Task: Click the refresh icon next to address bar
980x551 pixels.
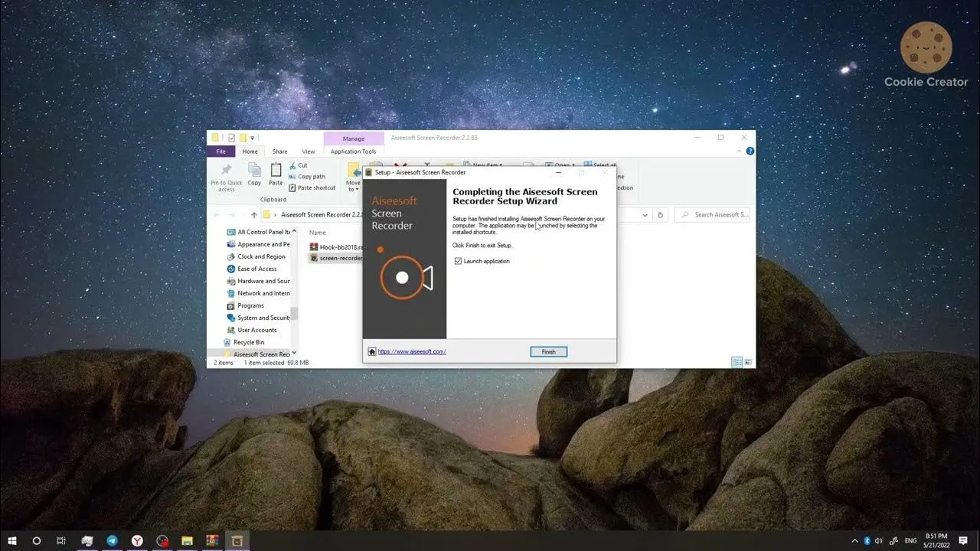Action: pos(660,215)
